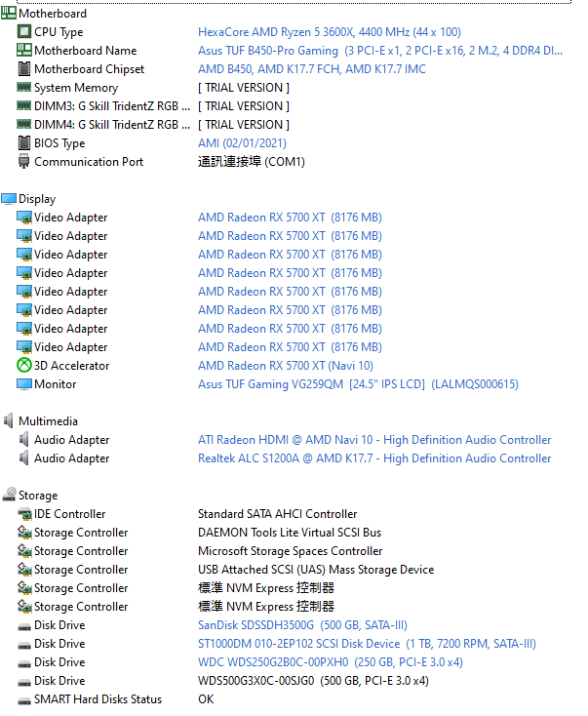Click the Storage section drive icon
Screen dimensions: 588x716
click(x=9, y=494)
